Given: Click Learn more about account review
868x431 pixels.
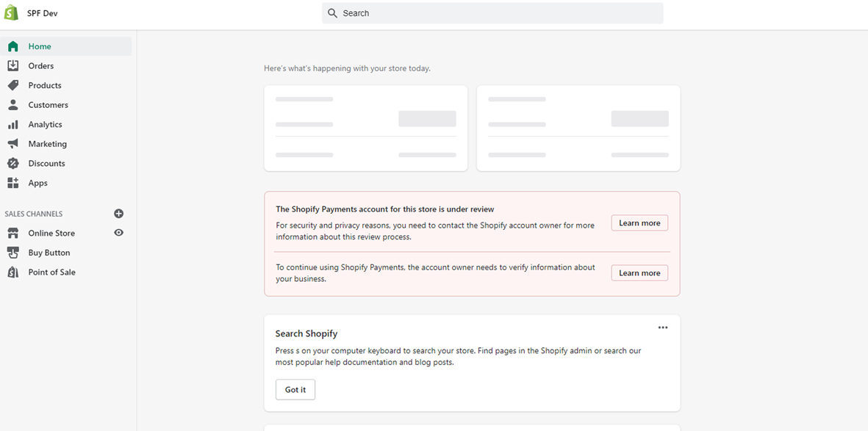Looking at the screenshot, I should click(x=639, y=223).
